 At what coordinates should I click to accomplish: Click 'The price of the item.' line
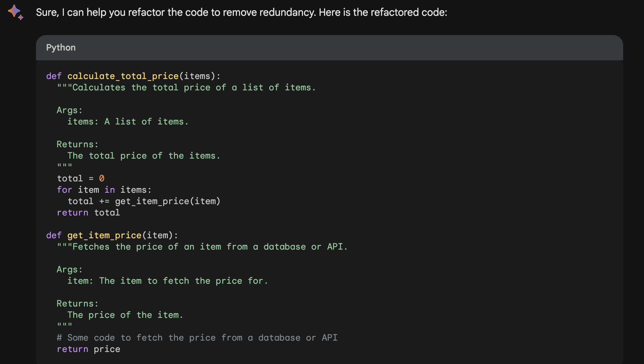[x=125, y=315]
